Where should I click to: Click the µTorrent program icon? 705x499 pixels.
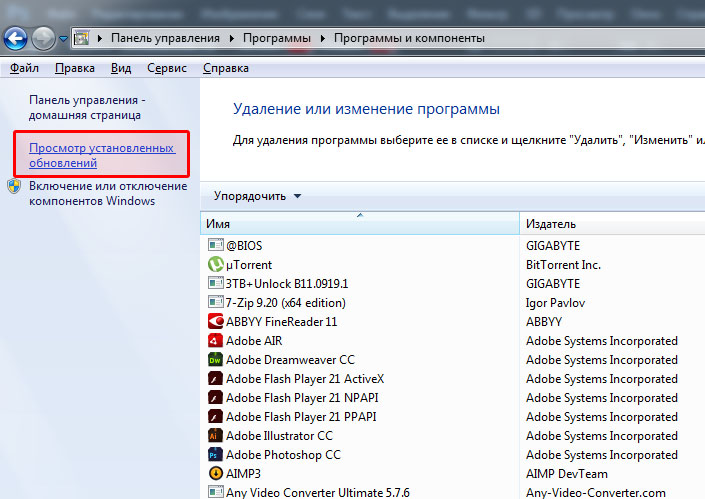pyautogui.click(x=216, y=264)
